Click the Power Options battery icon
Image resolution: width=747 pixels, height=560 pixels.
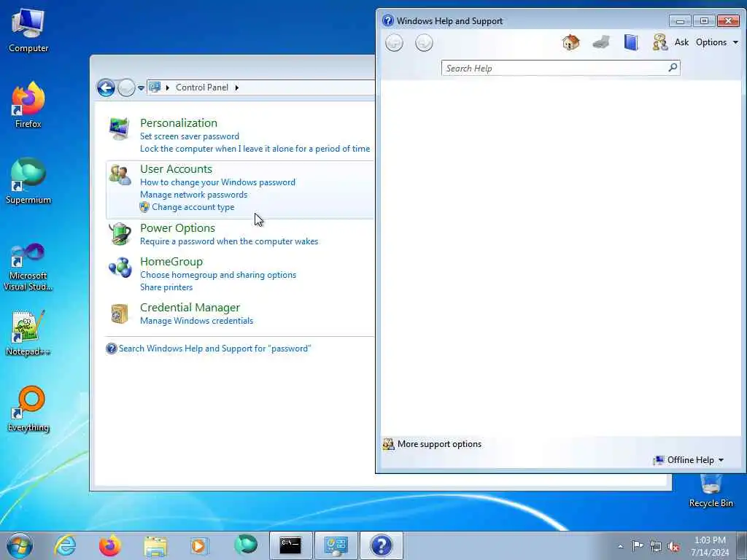(x=120, y=234)
